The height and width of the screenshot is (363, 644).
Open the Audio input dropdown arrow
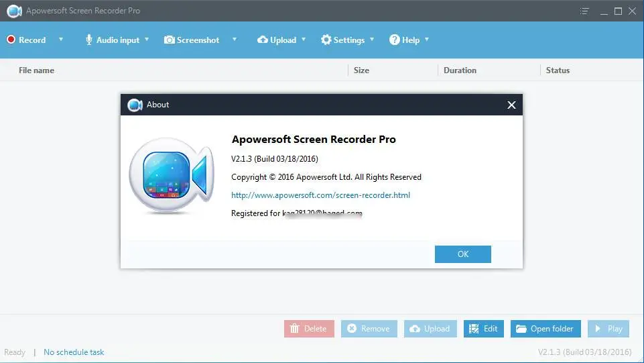coord(147,40)
